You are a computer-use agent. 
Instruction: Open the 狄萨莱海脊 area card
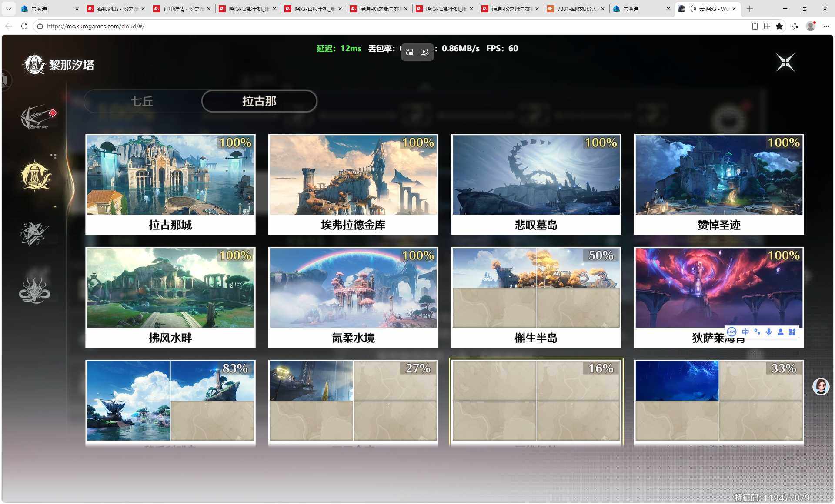click(719, 297)
